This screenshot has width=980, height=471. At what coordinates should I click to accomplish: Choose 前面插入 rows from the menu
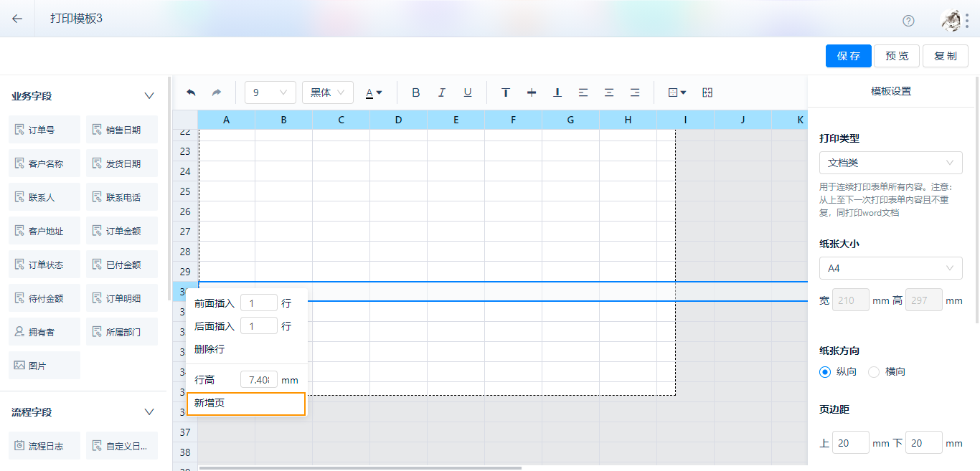pyautogui.click(x=215, y=303)
